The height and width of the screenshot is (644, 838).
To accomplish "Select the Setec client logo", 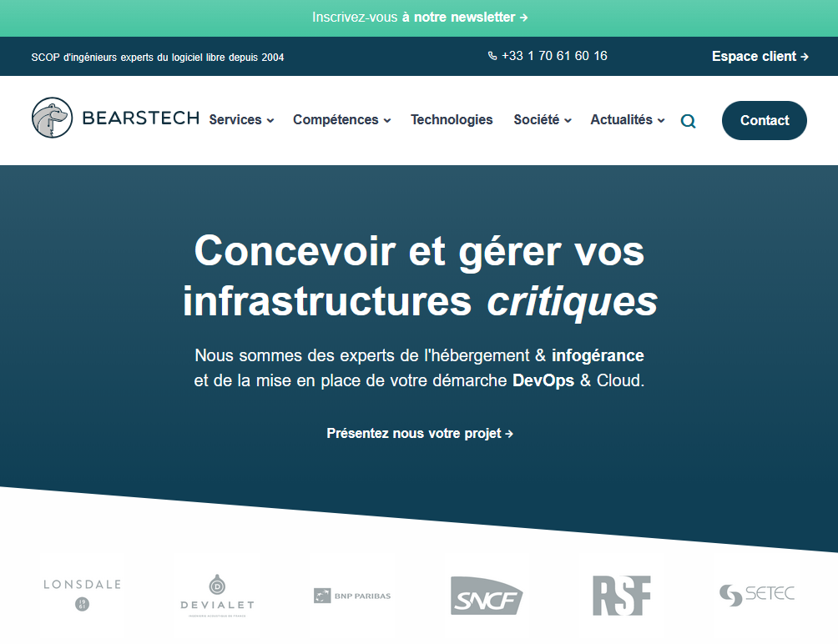I will 756,595.
